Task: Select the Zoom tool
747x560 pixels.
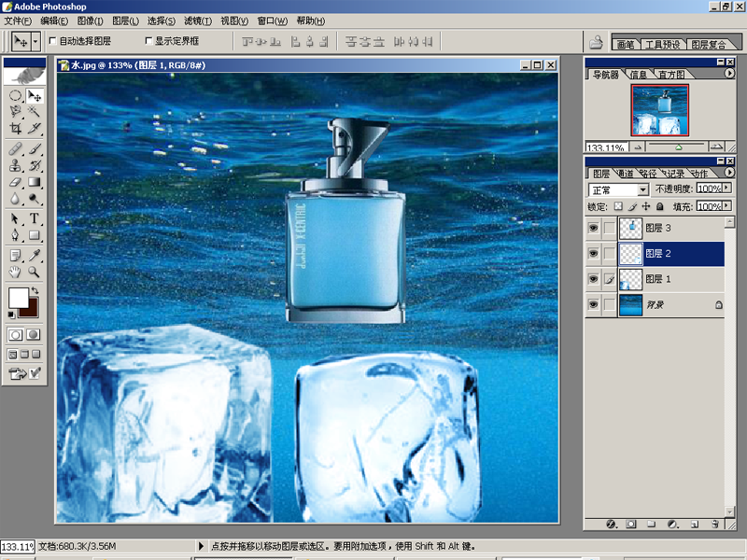Action: 34,272
